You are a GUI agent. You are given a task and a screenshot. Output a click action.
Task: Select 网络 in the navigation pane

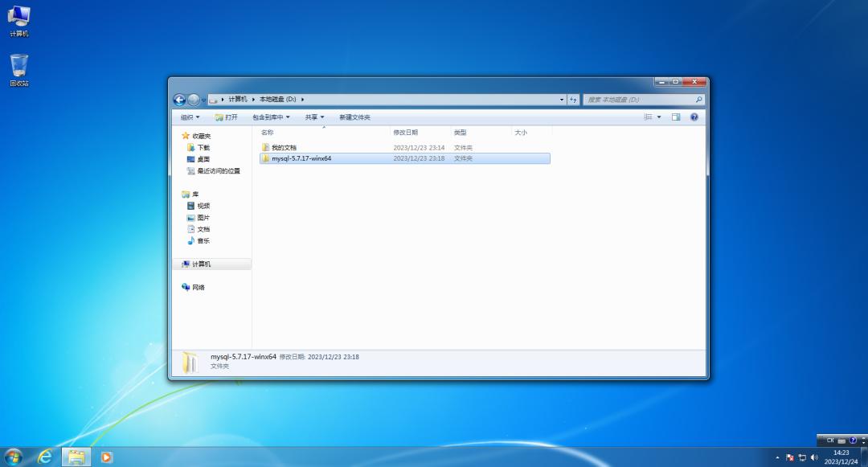[193, 287]
